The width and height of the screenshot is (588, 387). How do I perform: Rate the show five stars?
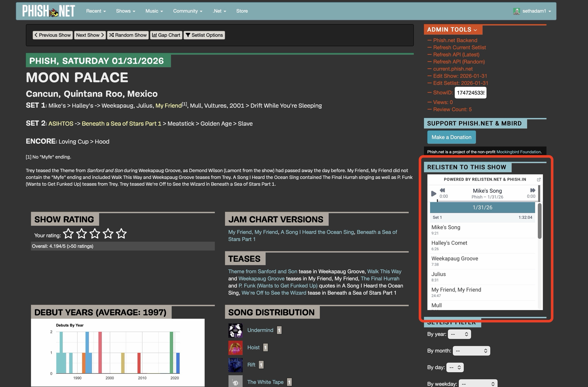(121, 234)
